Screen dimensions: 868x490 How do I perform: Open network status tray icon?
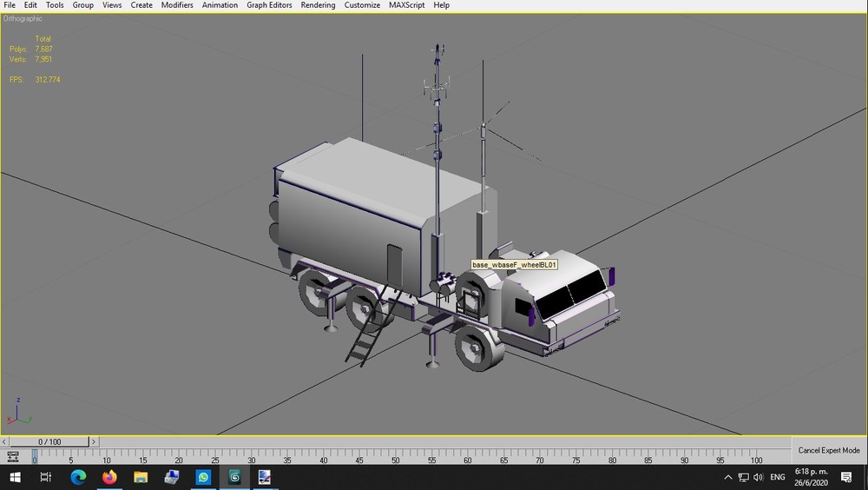pos(744,477)
